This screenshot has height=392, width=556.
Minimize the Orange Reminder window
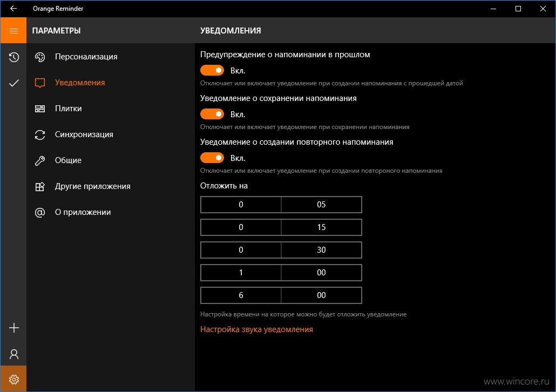pyautogui.click(x=493, y=9)
